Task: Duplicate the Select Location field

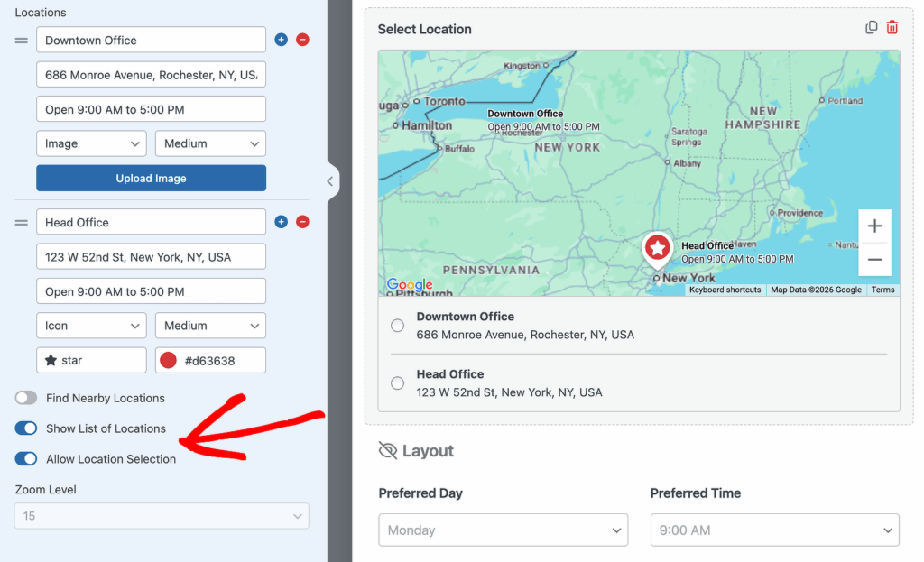Action: 871,27
